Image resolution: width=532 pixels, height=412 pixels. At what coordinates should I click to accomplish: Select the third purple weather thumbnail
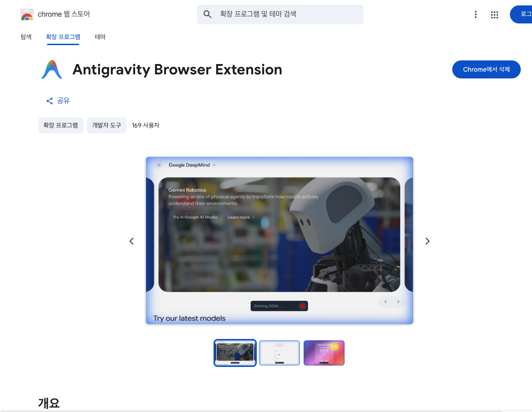(x=324, y=352)
